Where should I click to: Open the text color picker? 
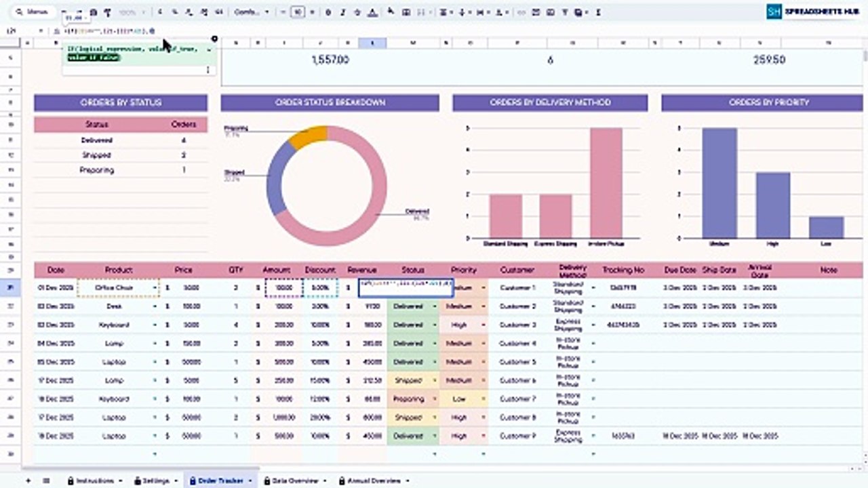pos(372,12)
